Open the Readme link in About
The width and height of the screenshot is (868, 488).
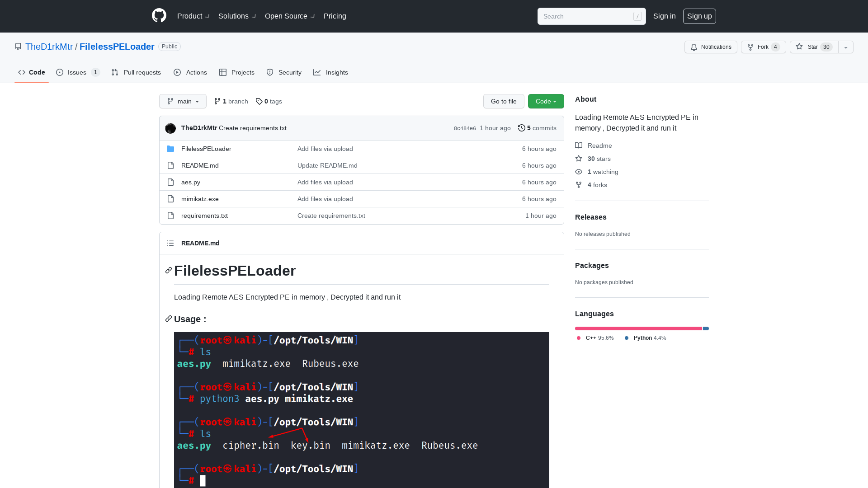pyautogui.click(x=594, y=145)
